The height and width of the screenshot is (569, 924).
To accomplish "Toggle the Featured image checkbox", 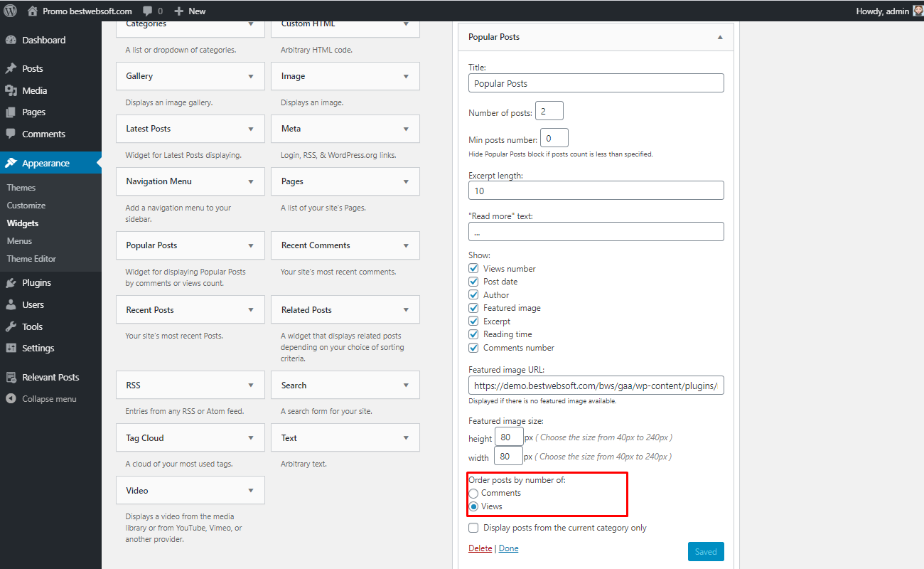I will 473,308.
